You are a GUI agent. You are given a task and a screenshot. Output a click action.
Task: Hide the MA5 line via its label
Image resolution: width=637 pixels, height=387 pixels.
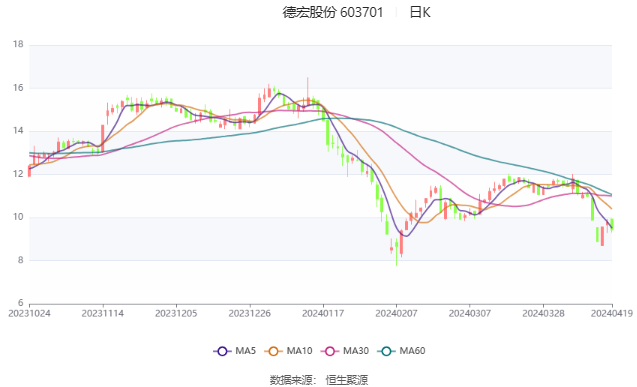click(x=245, y=351)
